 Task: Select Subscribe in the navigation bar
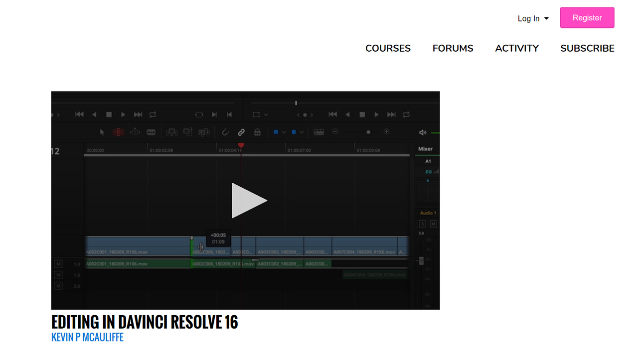point(587,48)
